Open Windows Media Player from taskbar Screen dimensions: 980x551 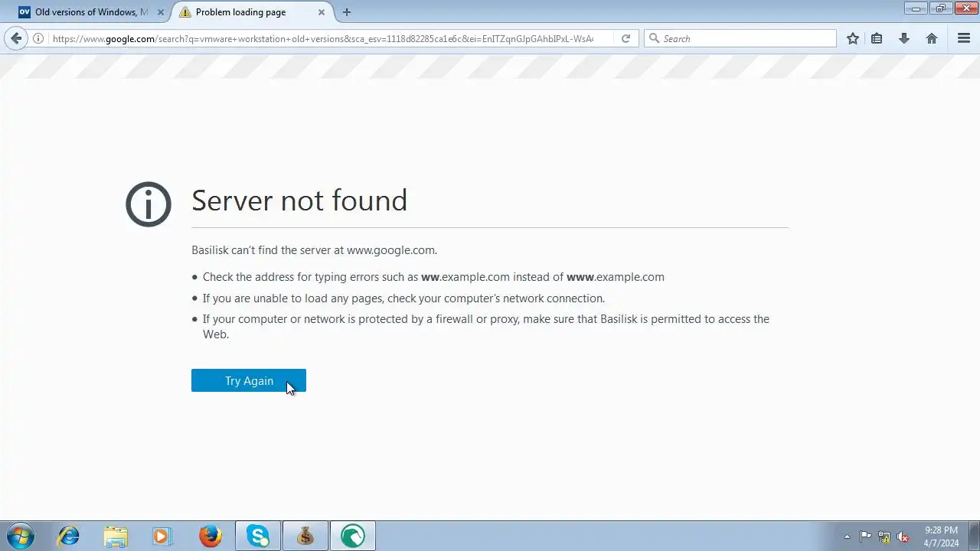pos(162,536)
